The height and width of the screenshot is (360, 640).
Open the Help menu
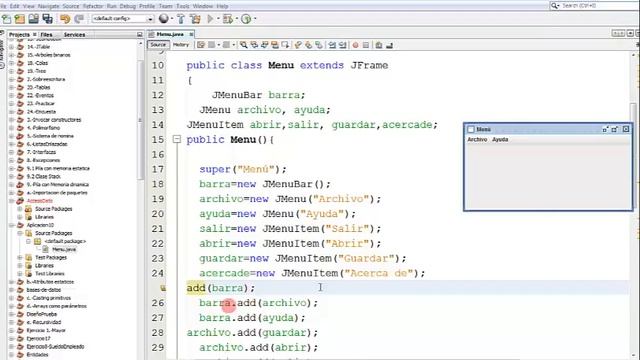(222, 6)
